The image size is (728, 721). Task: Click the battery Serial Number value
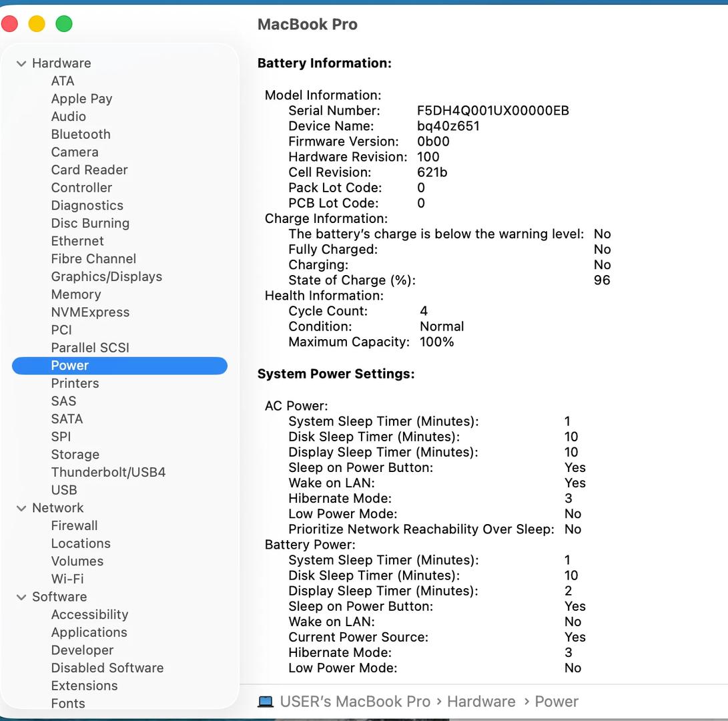tap(492, 111)
